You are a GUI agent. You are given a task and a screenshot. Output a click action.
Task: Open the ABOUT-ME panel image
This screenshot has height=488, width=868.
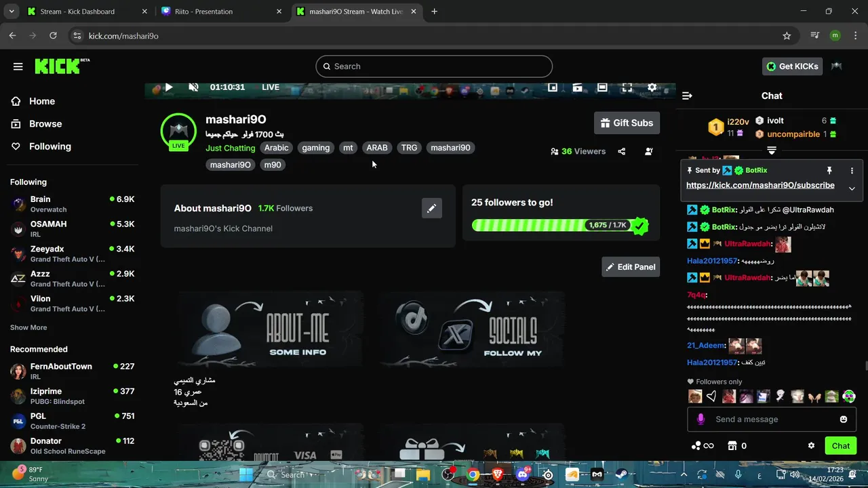coord(269,329)
